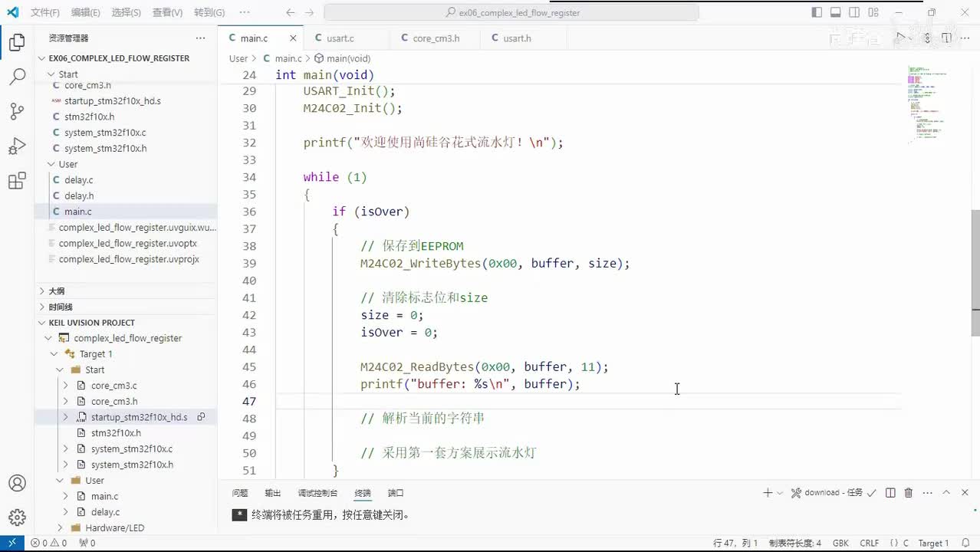The image size is (980, 552).
Task: Open the 编辑(E) menu
Action: 85,12
